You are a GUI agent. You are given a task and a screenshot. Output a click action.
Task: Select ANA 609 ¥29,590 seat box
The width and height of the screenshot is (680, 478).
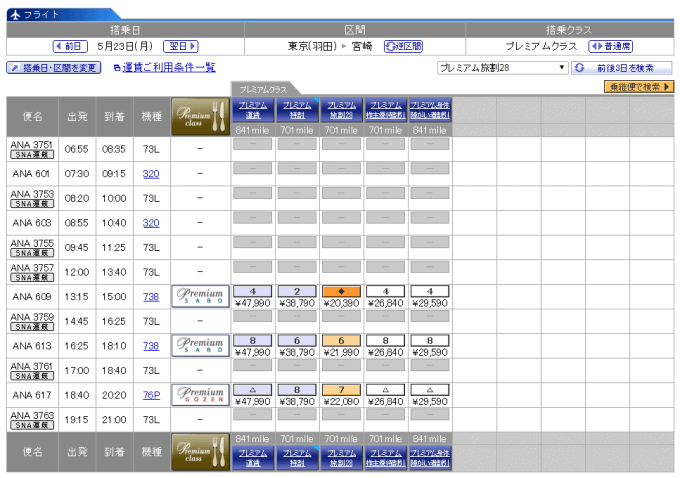pyautogui.click(x=430, y=291)
